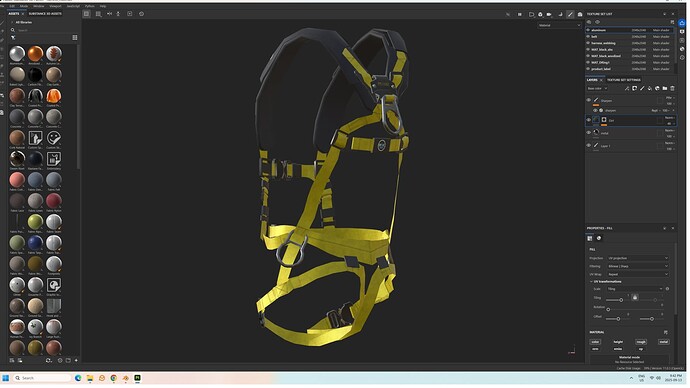Adjust the first Tiling slider handle
690x388 pixels.
[x=621, y=300]
